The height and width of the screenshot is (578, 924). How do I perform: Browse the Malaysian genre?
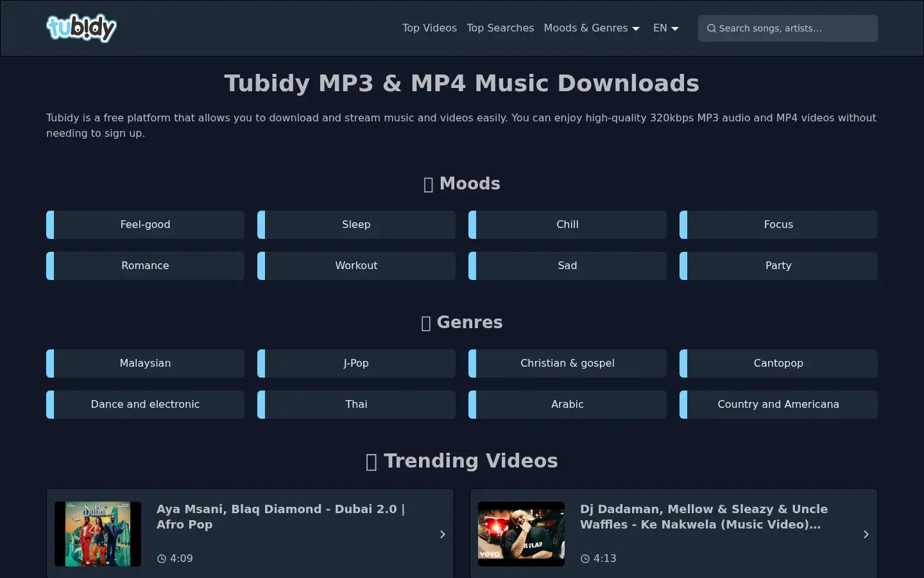(145, 363)
